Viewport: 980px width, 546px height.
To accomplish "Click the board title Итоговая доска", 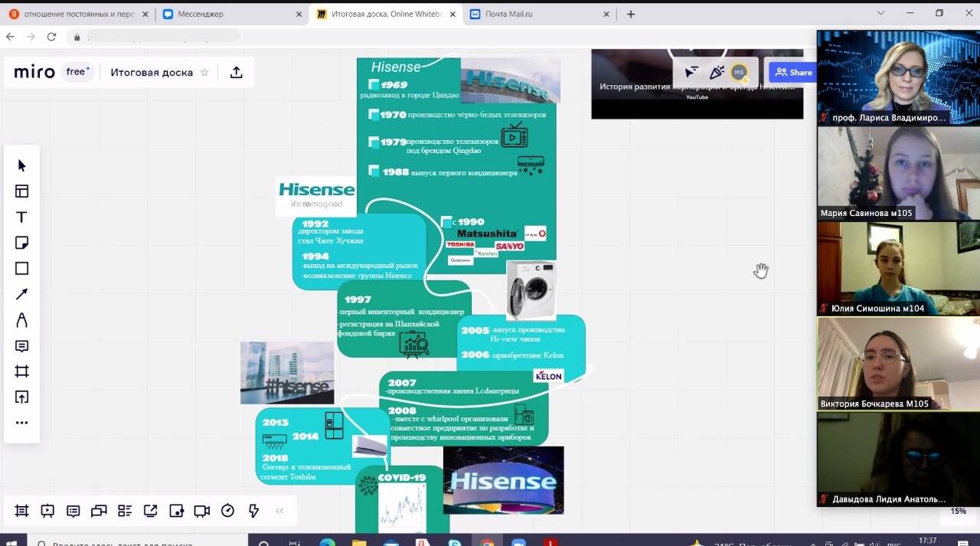I will pos(152,72).
